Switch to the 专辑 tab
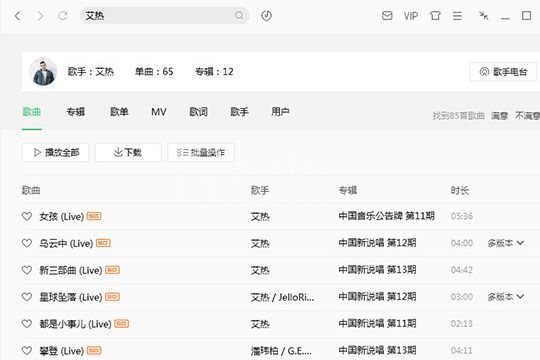The image size is (540, 360). (x=76, y=112)
